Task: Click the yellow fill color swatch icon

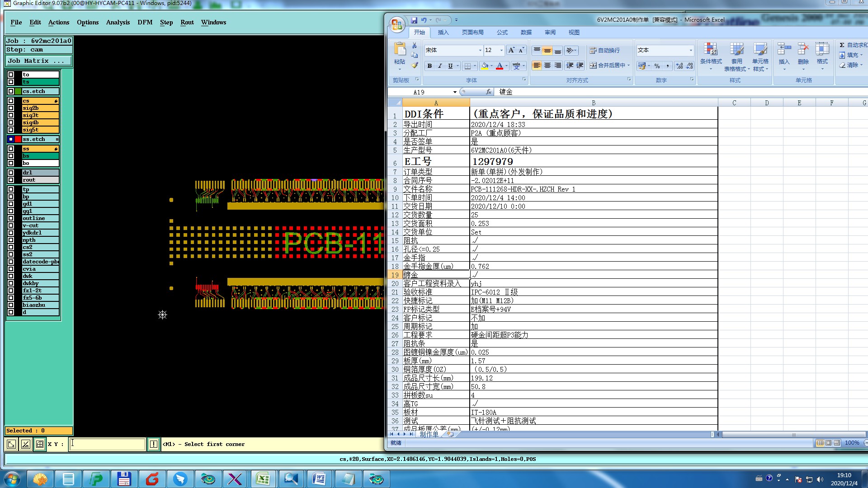Action: pyautogui.click(x=485, y=66)
